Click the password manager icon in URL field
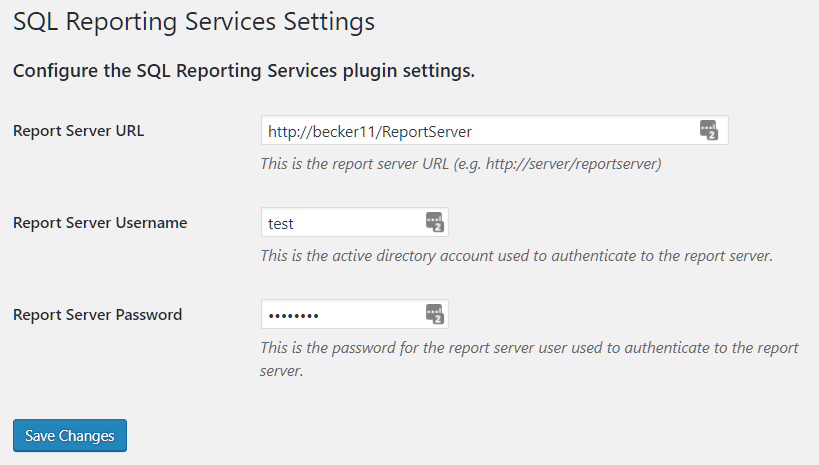 click(x=708, y=130)
